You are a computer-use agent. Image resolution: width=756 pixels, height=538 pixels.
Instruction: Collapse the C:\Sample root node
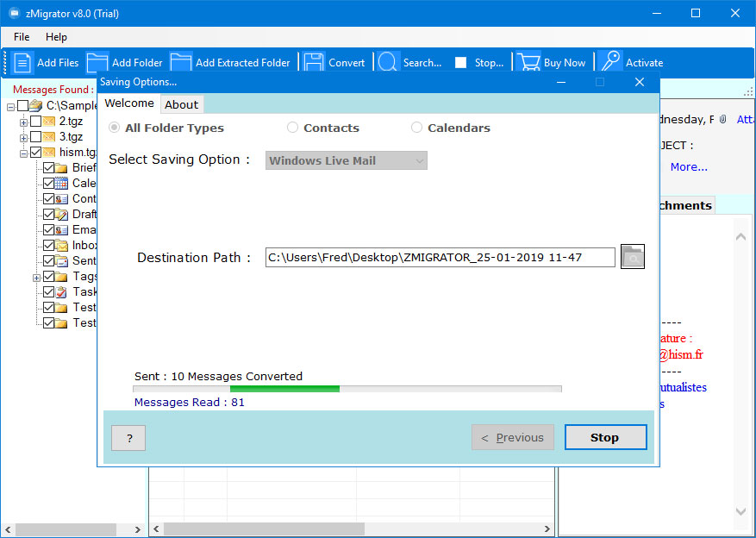click(x=10, y=107)
